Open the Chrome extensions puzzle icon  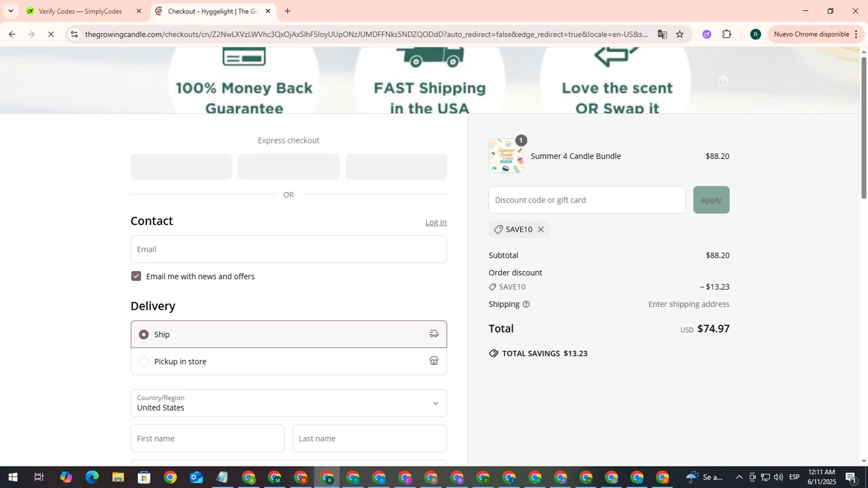[727, 34]
